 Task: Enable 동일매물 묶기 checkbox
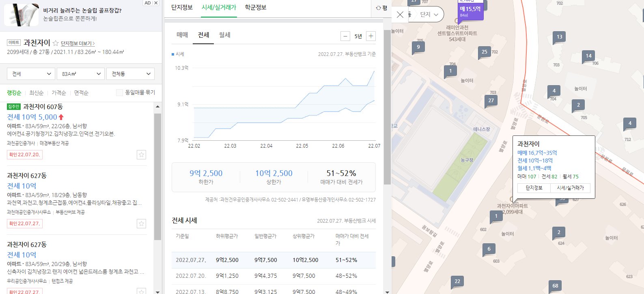(119, 92)
